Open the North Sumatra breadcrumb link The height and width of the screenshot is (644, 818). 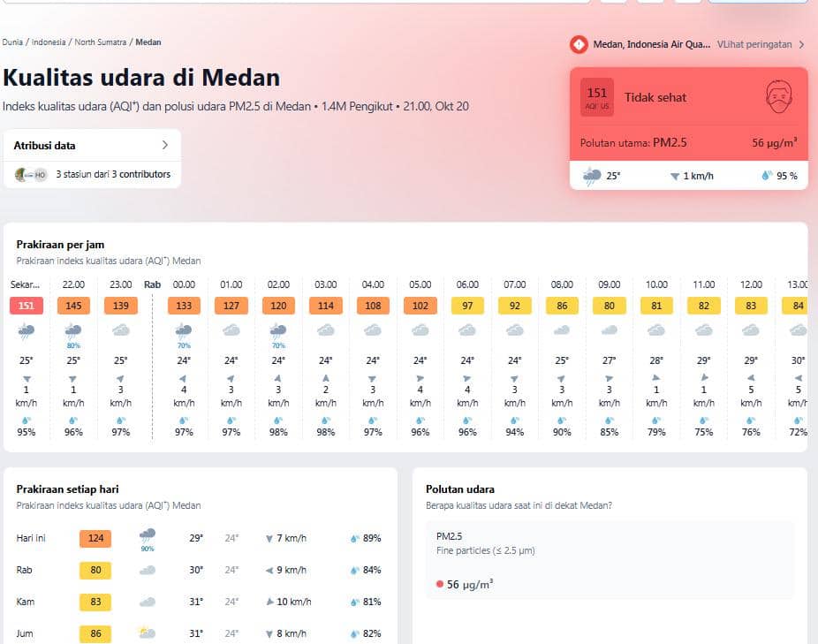tap(100, 42)
